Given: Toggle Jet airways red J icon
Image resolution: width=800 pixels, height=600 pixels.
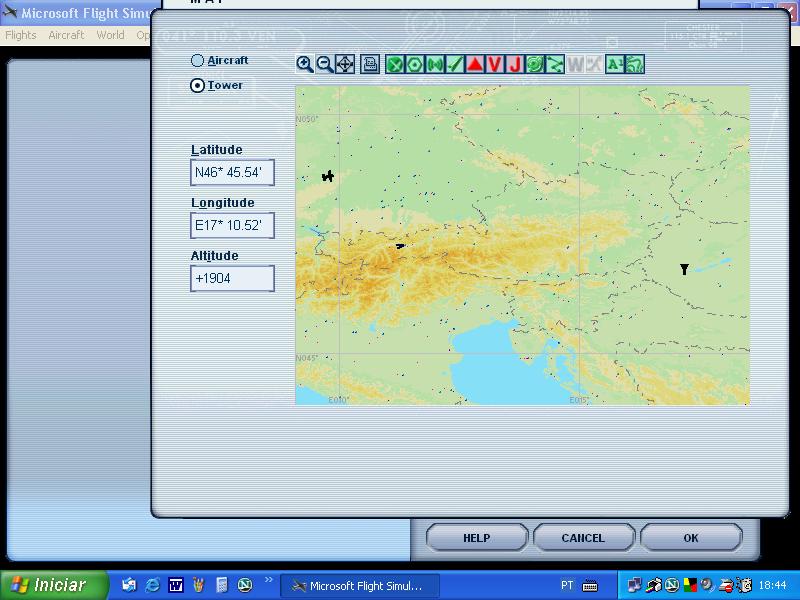Looking at the screenshot, I should tap(515, 64).
